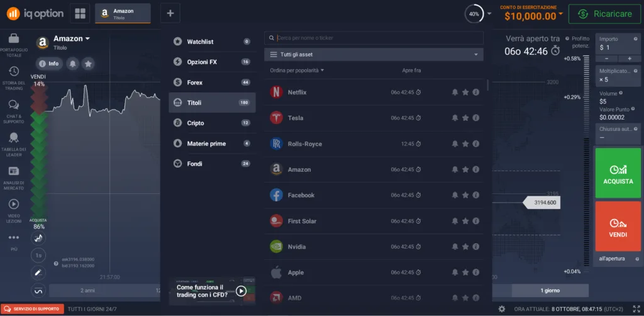644x316 pixels.
Task: Click the search by name or ticker field
Action: (374, 38)
